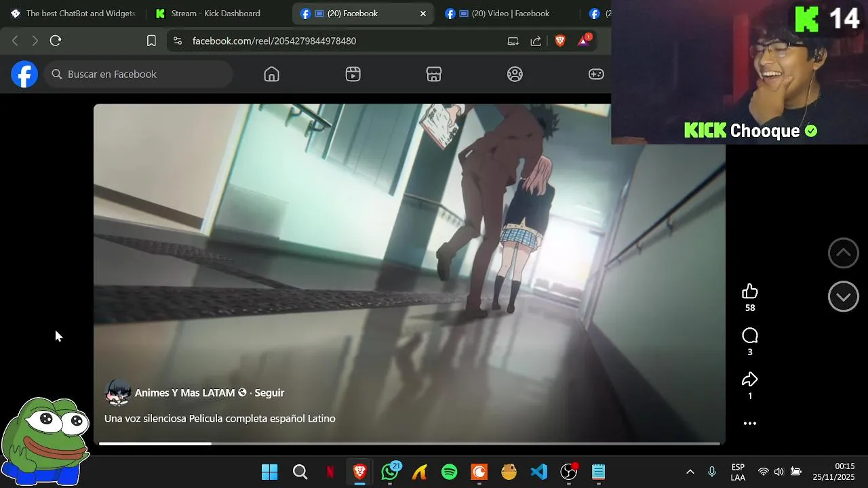The width and height of the screenshot is (868, 488).
Task: Open Crunchyroll orange taskbar icon
Action: tap(479, 472)
